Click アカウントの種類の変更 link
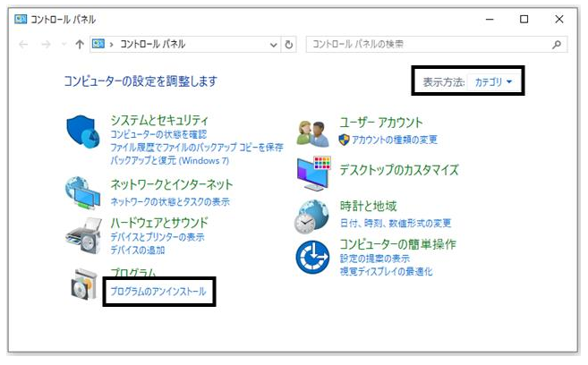Viewport: 588px width, 365px height. tap(394, 140)
